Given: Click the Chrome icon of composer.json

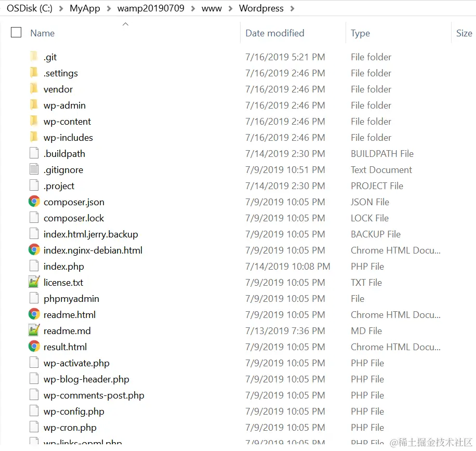Looking at the screenshot, I should tap(34, 201).
